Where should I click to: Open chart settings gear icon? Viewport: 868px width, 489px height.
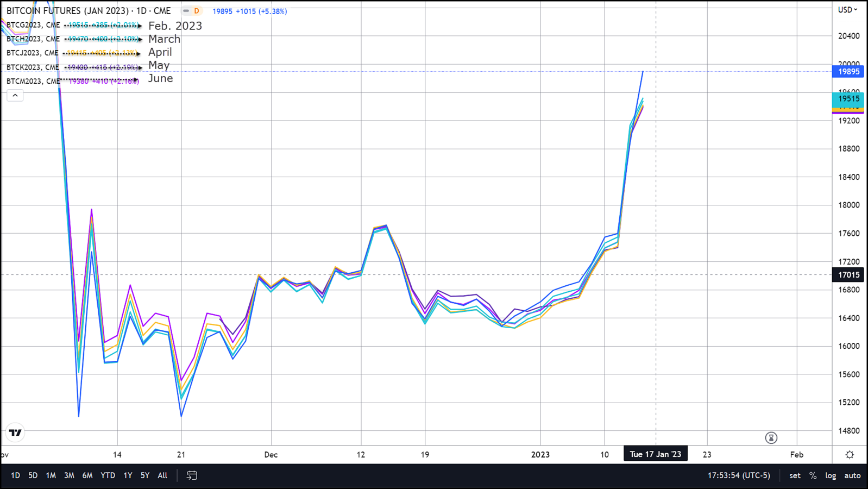[850, 455]
